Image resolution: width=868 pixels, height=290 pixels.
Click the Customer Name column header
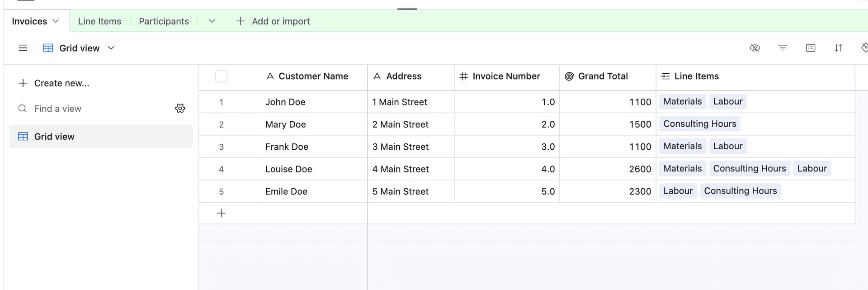coord(314,76)
